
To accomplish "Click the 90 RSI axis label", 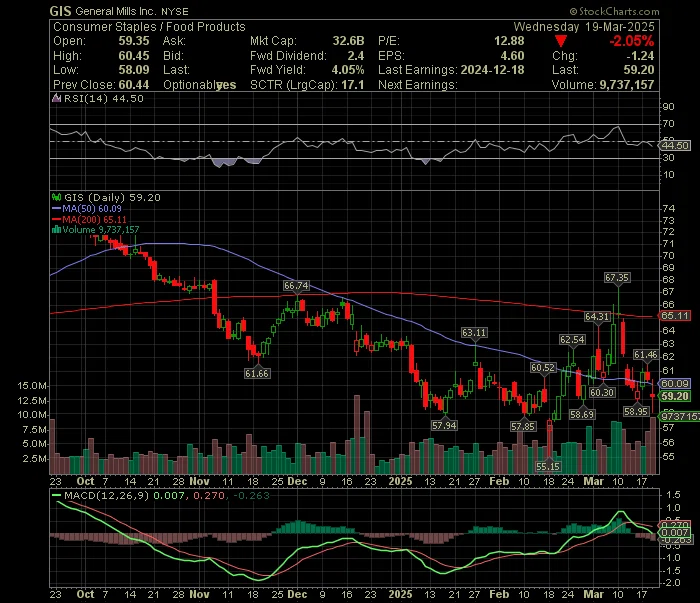I will [669, 107].
